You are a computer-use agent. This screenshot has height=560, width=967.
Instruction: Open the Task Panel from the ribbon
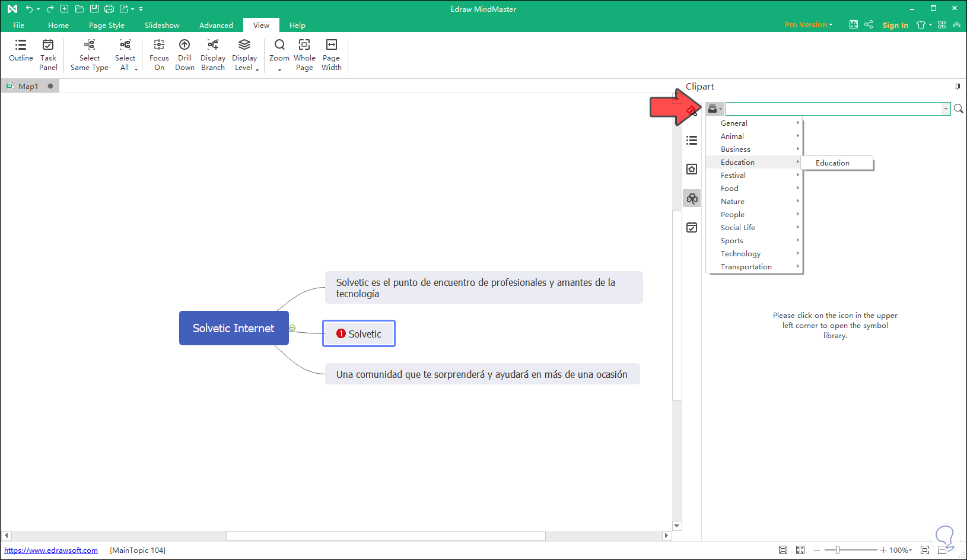[x=49, y=55]
